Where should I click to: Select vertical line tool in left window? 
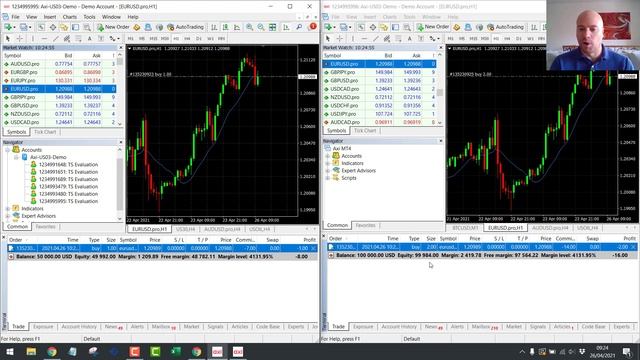tap(33, 38)
